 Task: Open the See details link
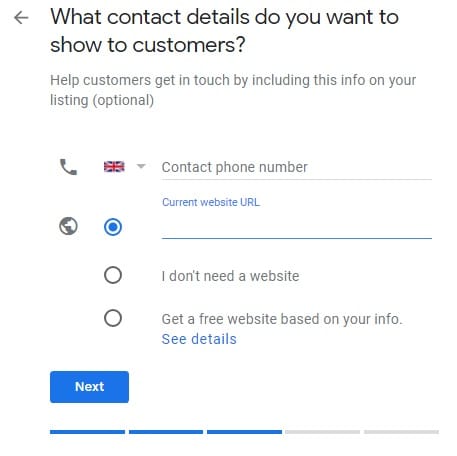(x=199, y=339)
